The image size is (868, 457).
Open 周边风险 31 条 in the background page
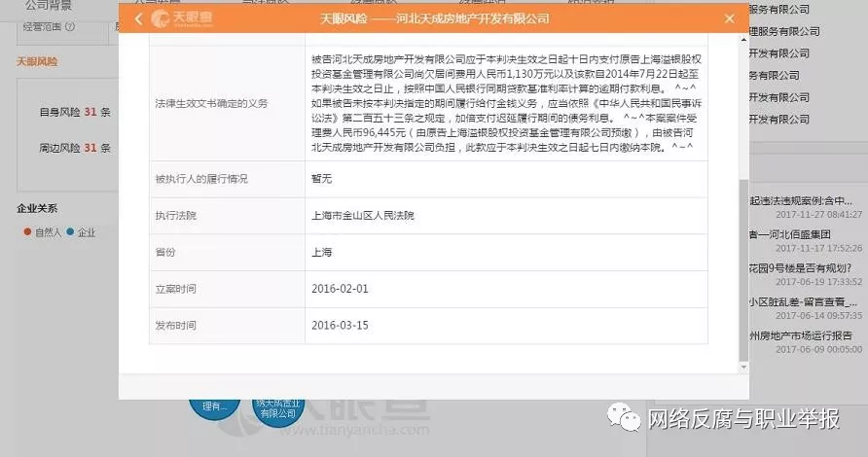click(x=75, y=148)
